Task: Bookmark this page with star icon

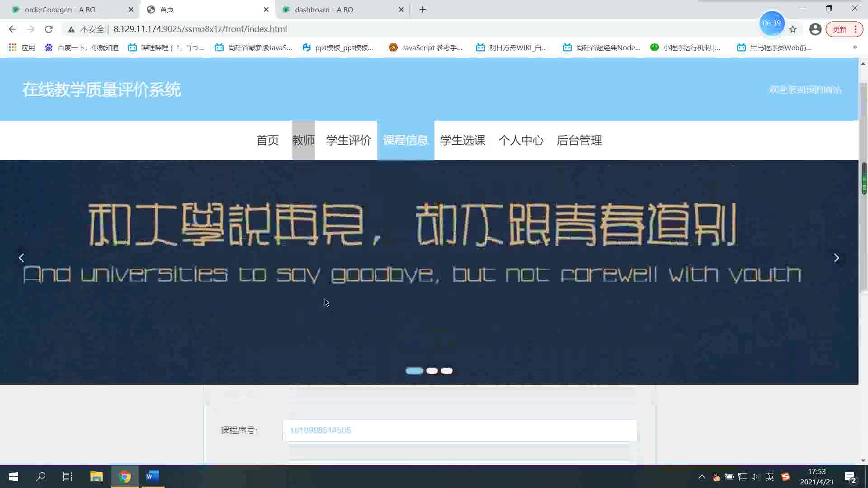Action: 793,29
